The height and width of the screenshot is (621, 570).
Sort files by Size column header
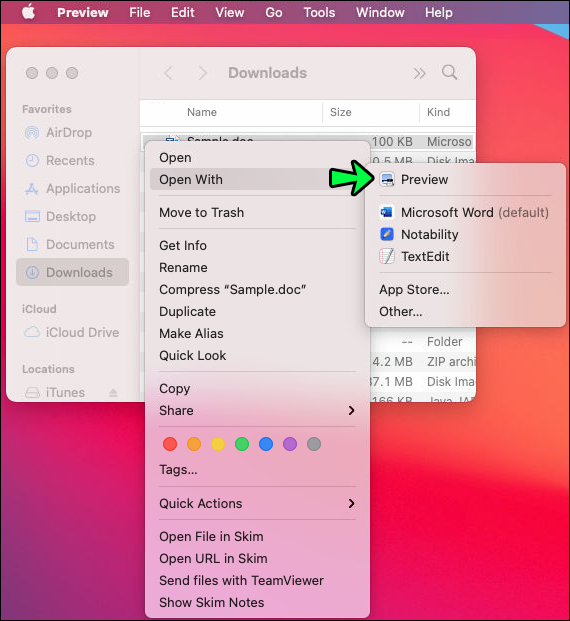[x=341, y=112]
